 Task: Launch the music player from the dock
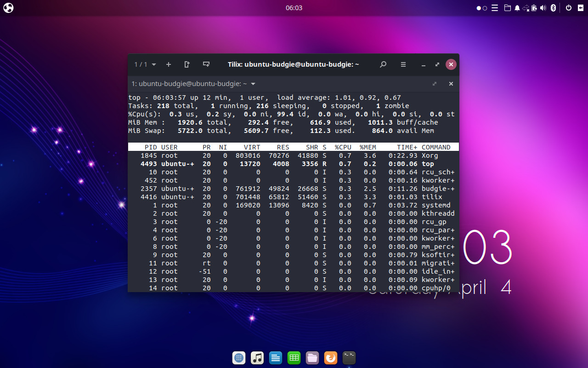pyautogui.click(x=257, y=357)
